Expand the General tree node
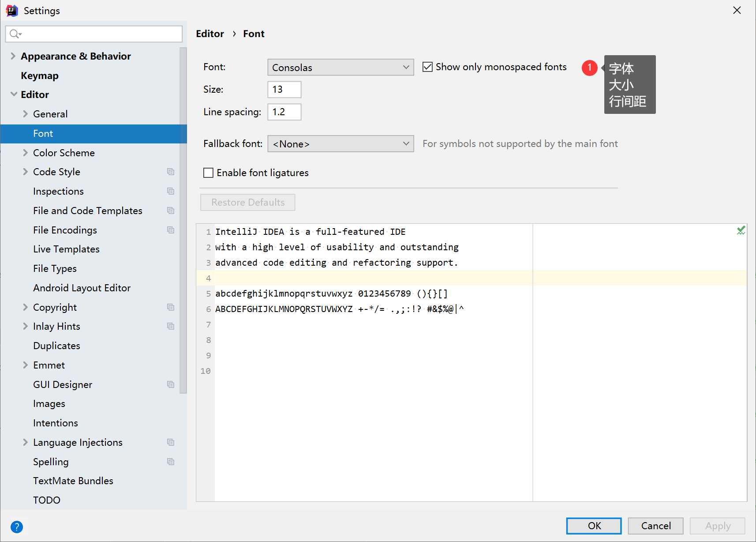The width and height of the screenshot is (756, 542). click(25, 114)
